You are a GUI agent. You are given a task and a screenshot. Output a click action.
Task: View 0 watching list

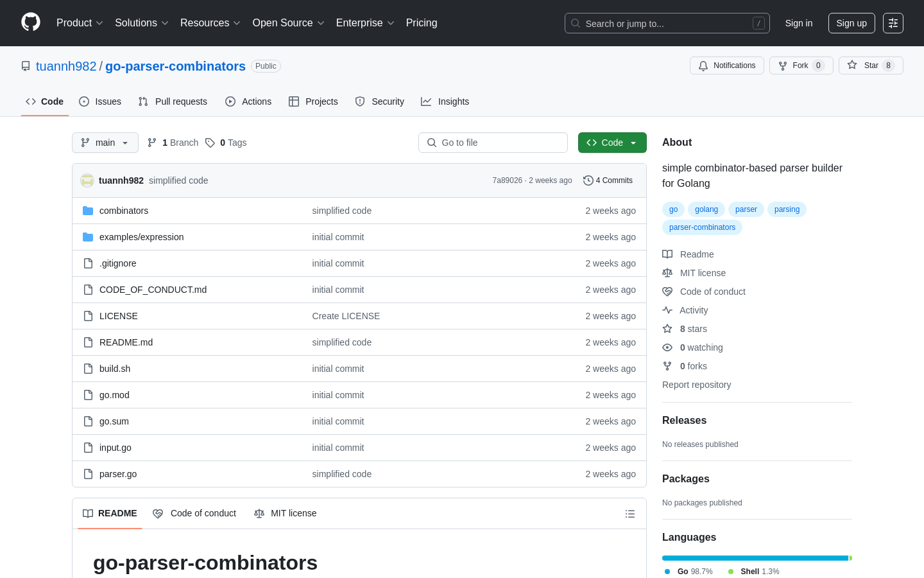click(692, 347)
